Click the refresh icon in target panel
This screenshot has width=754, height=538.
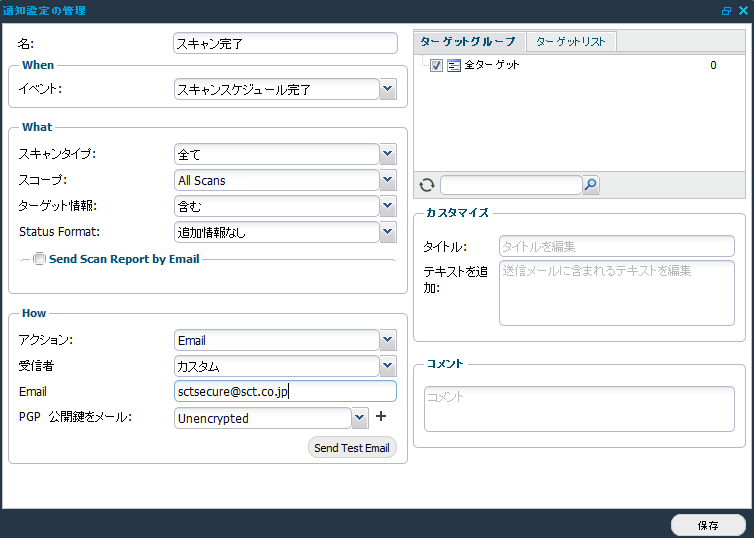coord(427,185)
